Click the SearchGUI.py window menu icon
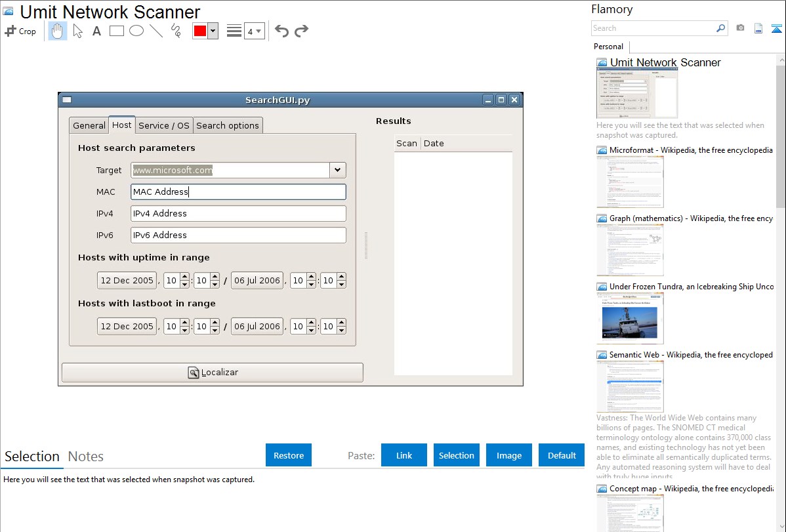The image size is (786, 532). tap(67, 100)
